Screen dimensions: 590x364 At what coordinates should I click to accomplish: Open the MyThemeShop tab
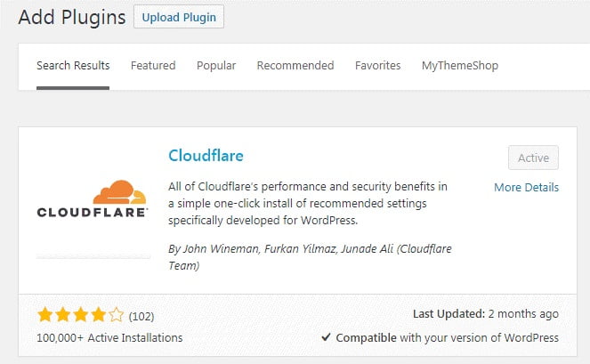(x=460, y=66)
